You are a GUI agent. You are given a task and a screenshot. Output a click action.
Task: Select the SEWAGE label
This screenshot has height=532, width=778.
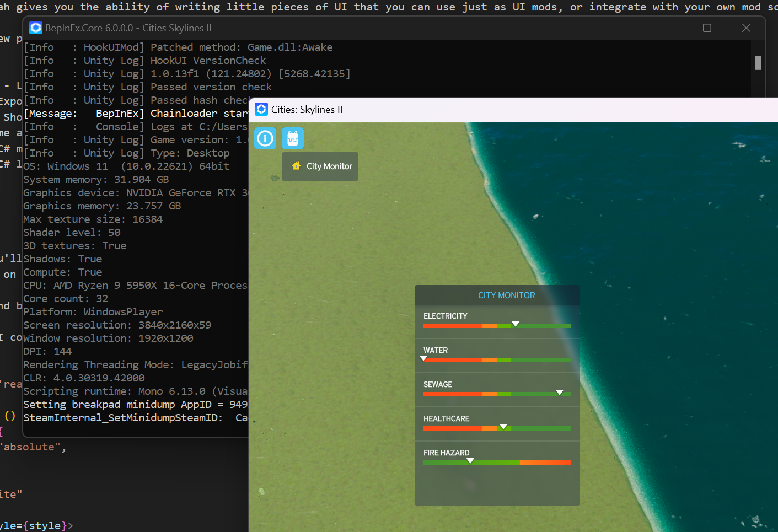tap(438, 384)
